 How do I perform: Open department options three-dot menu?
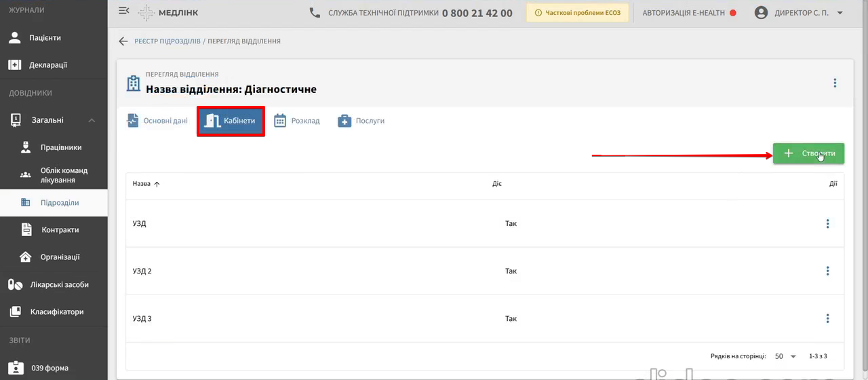[835, 83]
